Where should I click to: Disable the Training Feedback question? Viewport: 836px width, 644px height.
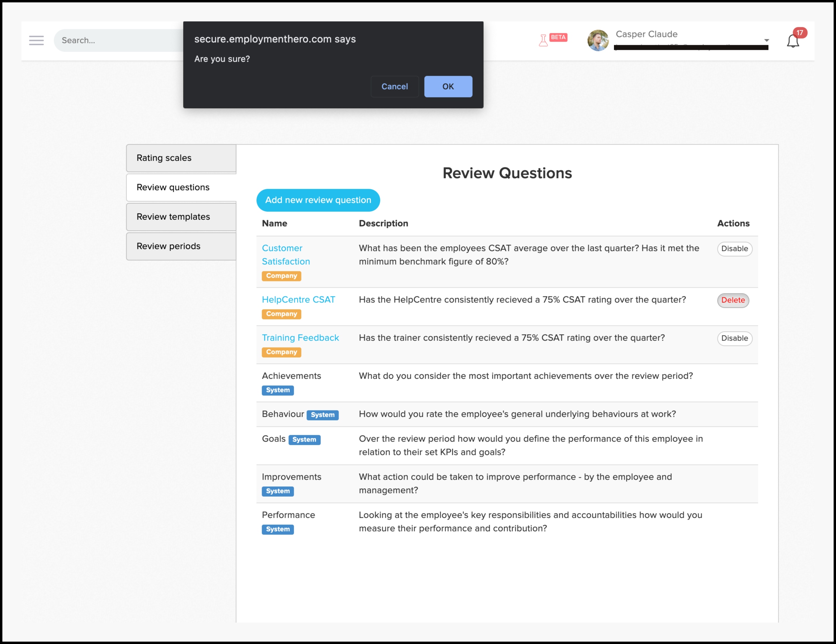click(x=734, y=338)
